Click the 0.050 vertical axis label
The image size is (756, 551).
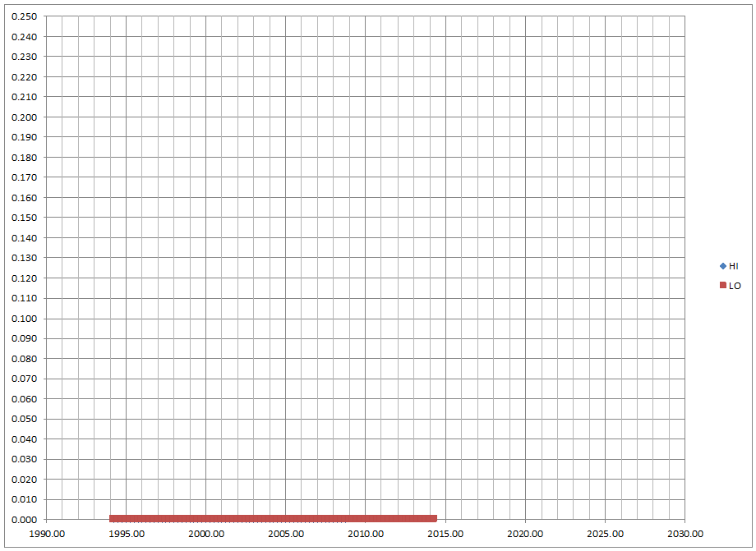point(24,419)
